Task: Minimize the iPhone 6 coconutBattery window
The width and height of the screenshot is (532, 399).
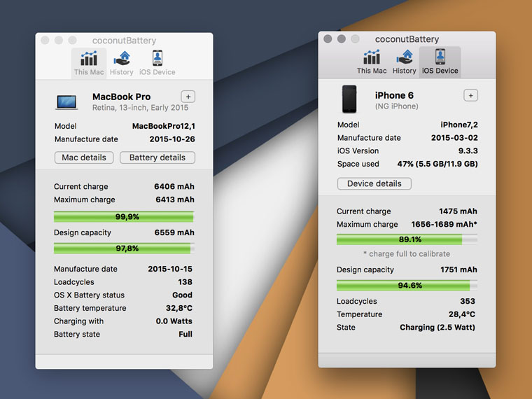Action: [342, 39]
